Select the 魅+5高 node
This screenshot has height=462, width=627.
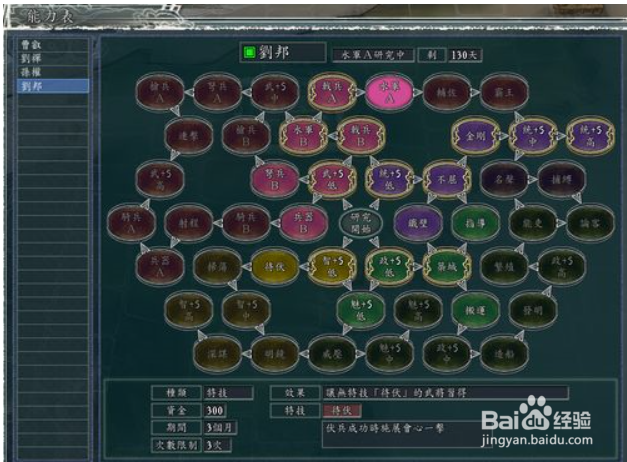click(418, 310)
